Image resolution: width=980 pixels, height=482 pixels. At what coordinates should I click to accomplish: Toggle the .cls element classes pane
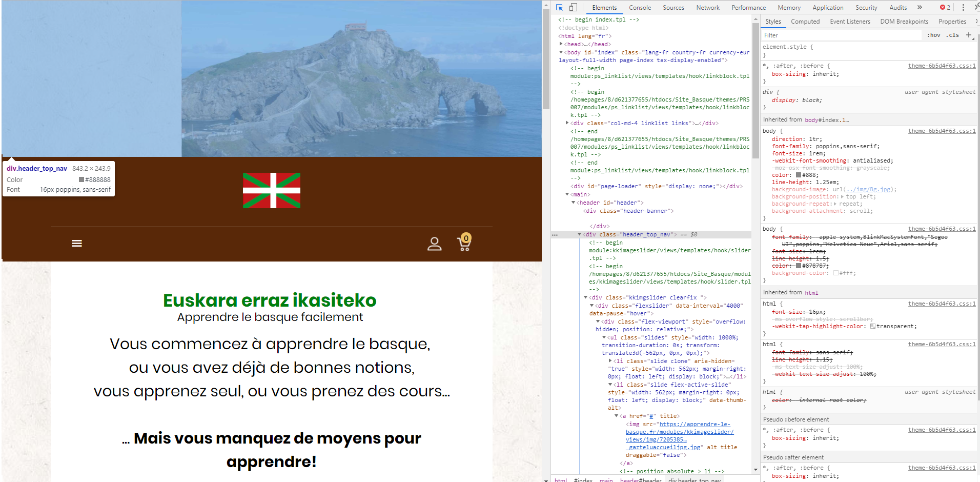[953, 35]
